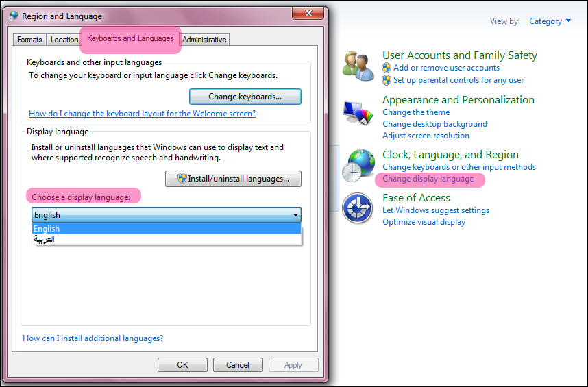Open the View by Category dropdown
Screen dimensions: 588x387
click(550, 21)
